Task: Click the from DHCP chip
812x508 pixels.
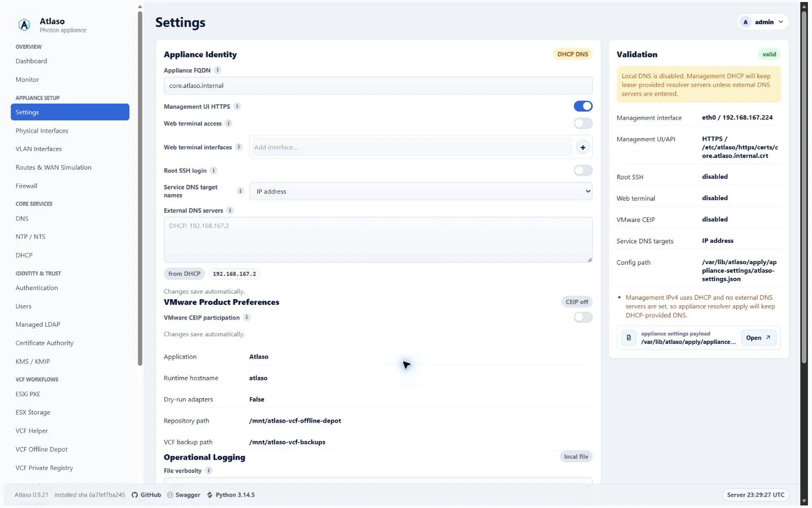Action: [185, 274]
